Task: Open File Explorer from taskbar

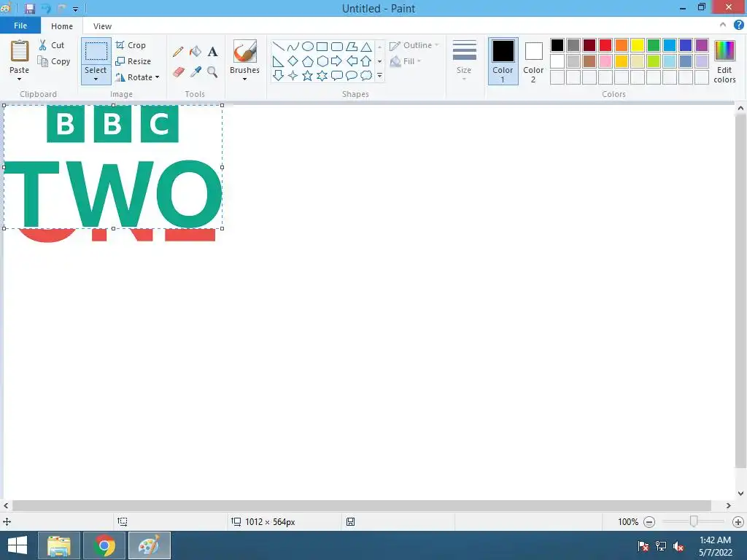Action: [x=58, y=545]
